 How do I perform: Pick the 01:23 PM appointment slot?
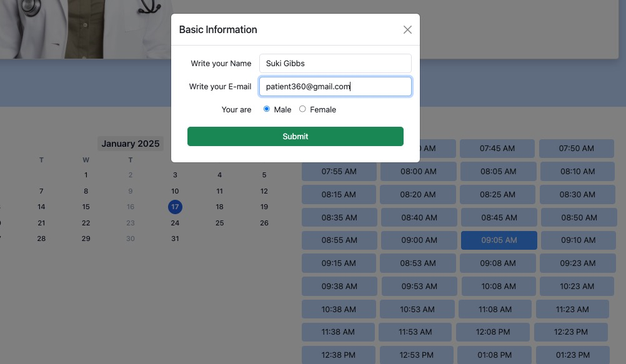pos(573,355)
